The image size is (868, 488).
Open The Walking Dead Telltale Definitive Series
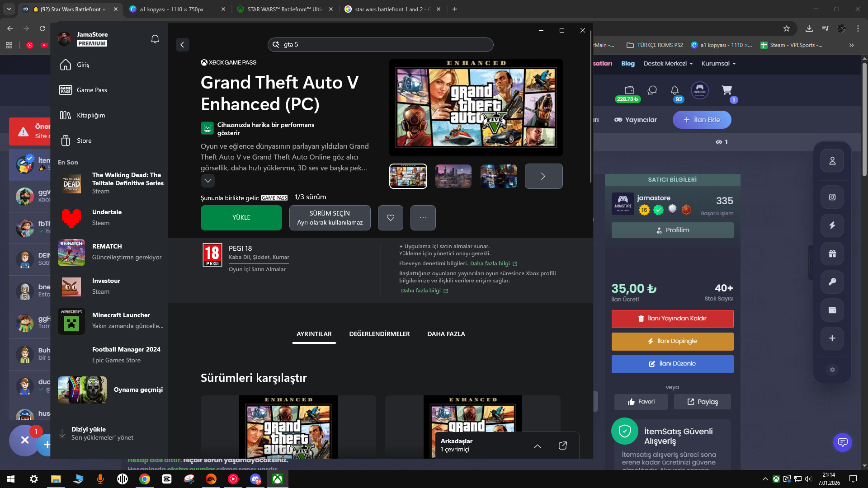click(x=111, y=183)
